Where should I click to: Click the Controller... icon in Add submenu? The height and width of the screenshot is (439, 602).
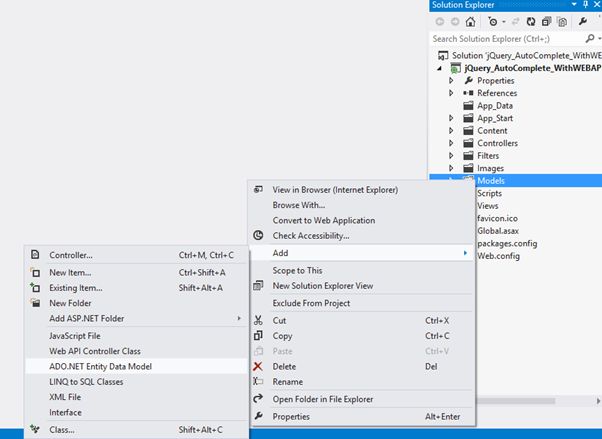tap(35, 254)
